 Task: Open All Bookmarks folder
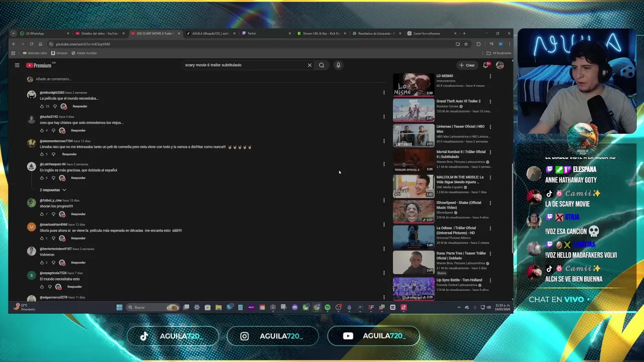pos(499,53)
